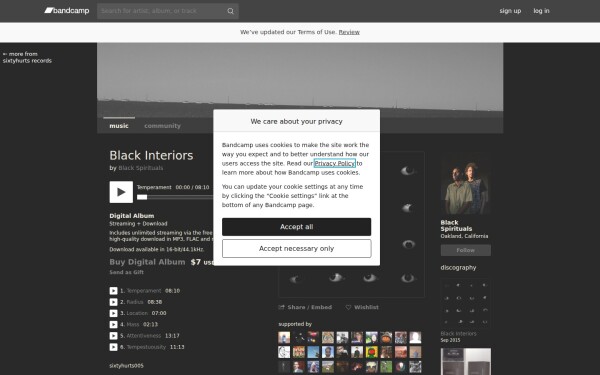Screen dimensions: 600x375
Task: Open the Black Spirituals artist link under album title
Action: (x=141, y=168)
